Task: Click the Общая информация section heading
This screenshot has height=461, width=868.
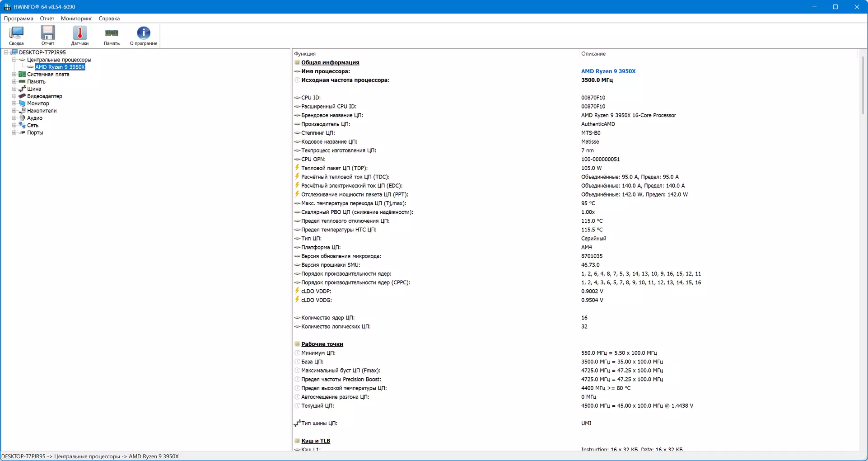Action: pos(330,62)
